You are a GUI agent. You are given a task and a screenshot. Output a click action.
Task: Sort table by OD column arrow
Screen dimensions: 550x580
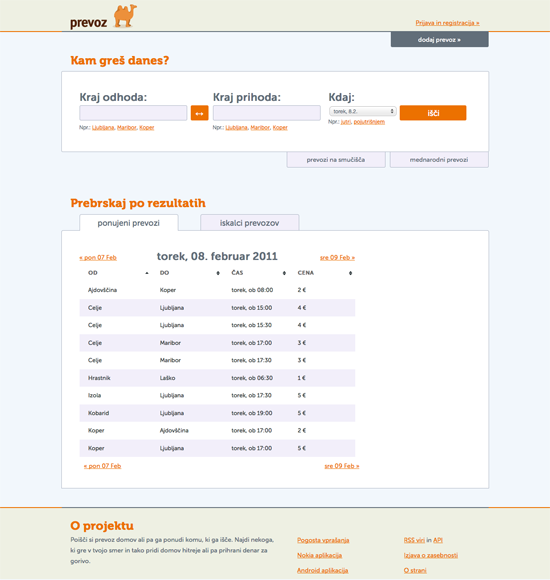click(147, 273)
